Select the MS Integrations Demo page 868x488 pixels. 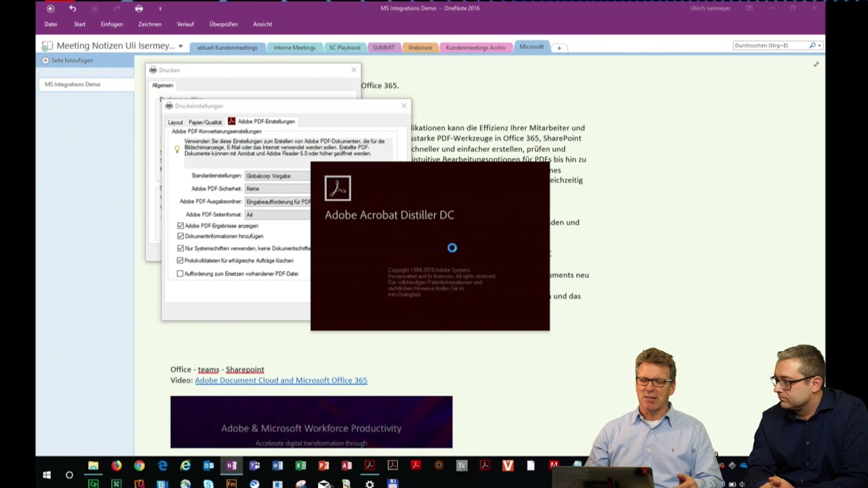(x=85, y=85)
